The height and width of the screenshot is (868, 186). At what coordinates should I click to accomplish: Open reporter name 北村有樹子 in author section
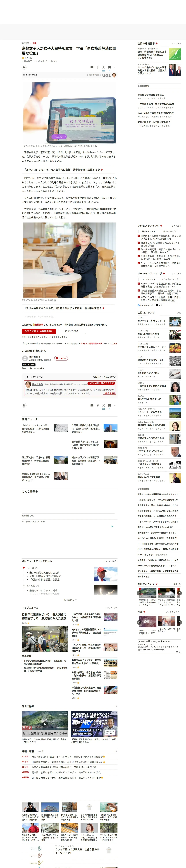pos(34,357)
